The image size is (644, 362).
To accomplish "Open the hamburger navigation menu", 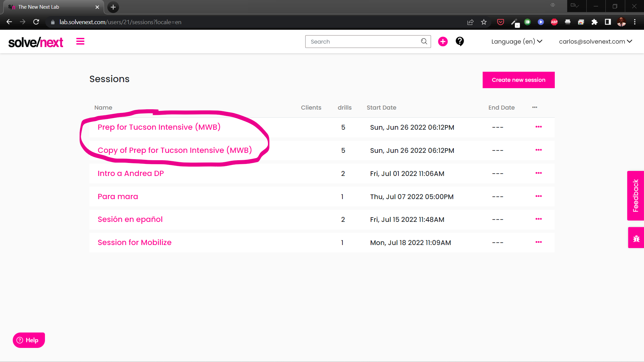I will 80,42.
